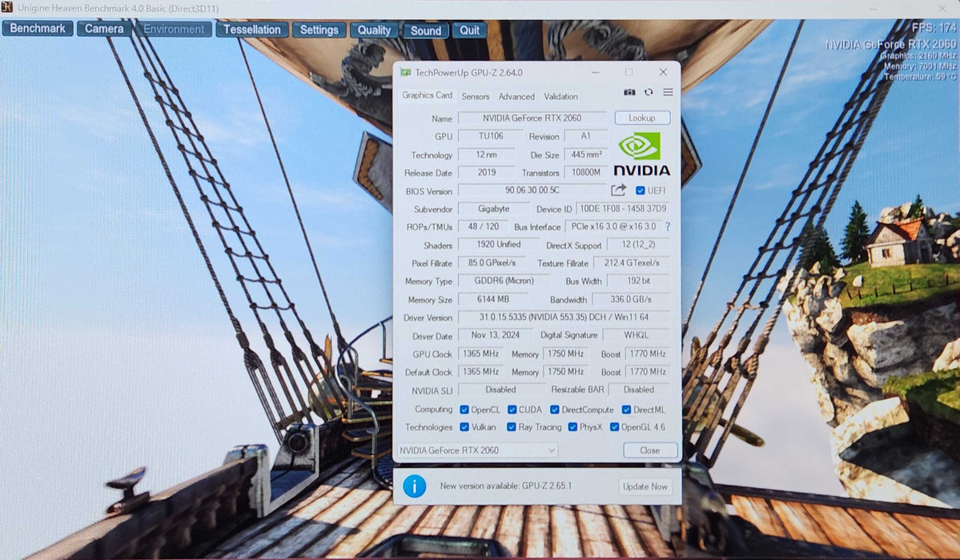Open the GPU-Z hamburger menu
Screen dimensions: 960x560
[x=668, y=93]
